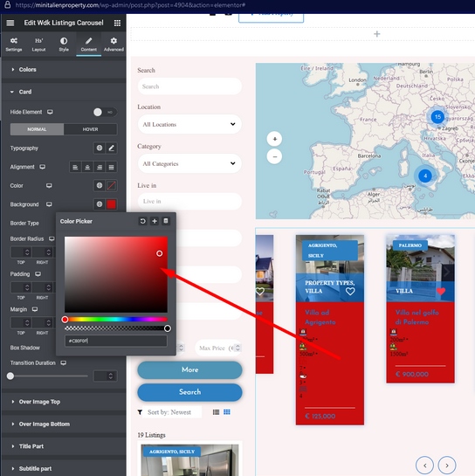Click the Margin responsive device icon

(x=35, y=309)
